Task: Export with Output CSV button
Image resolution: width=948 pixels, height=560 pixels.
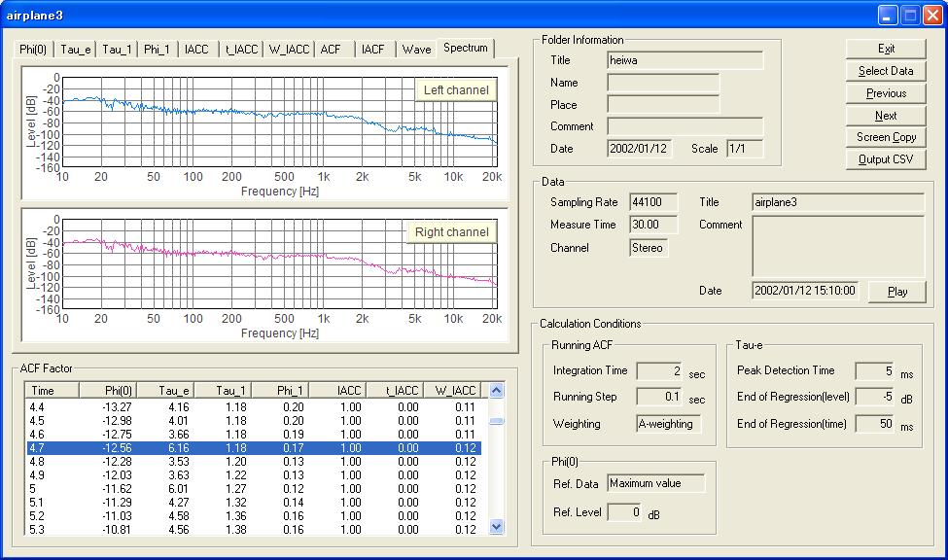Action: click(x=886, y=159)
